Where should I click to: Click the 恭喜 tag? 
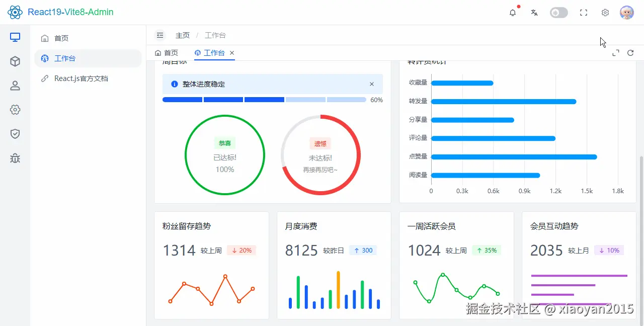point(225,143)
